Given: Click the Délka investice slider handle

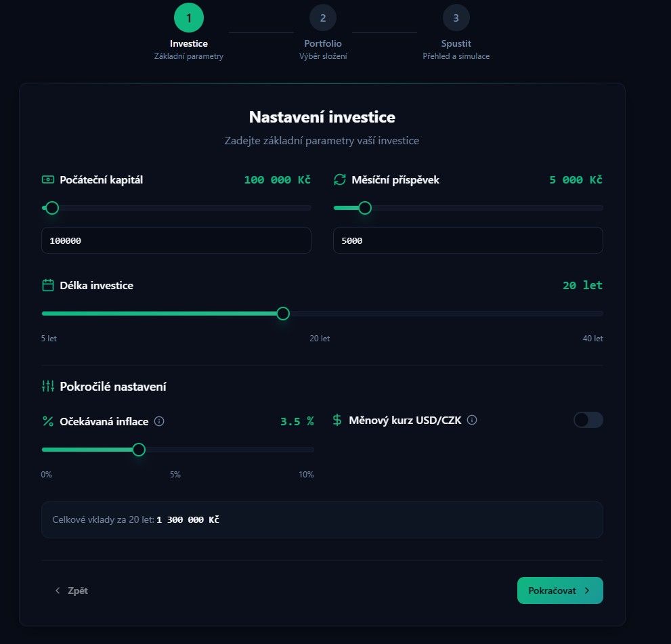Looking at the screenshot, I should click(x=283, y=313).
